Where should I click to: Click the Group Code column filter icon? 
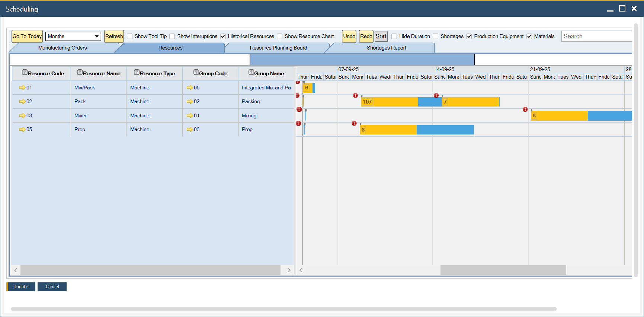196,72
